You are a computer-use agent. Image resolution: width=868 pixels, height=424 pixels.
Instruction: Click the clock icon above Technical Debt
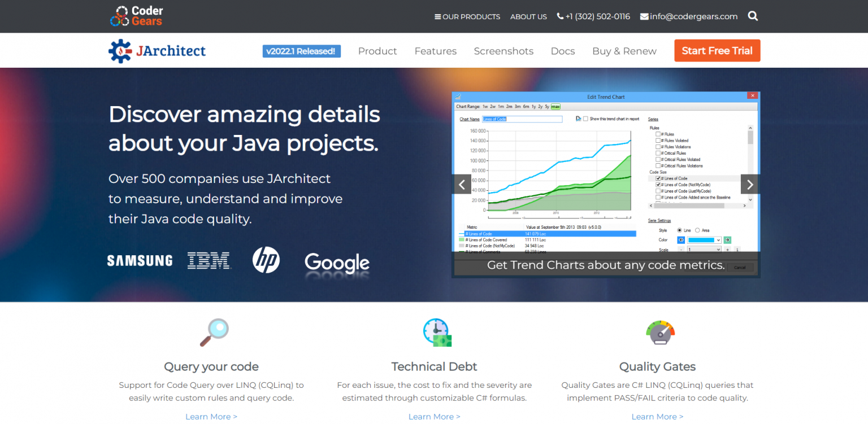[435, 332]
